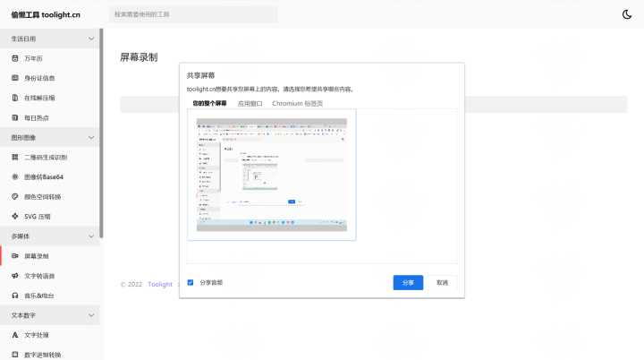
Task: Collapse the 图形图像 section chevron
Action: [x=91, y=137]
